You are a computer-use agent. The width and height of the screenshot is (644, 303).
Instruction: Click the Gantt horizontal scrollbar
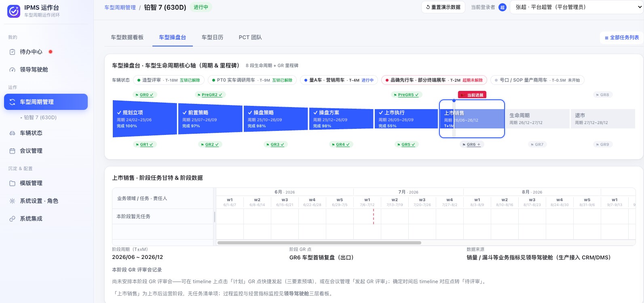click(x=319, y=243)
